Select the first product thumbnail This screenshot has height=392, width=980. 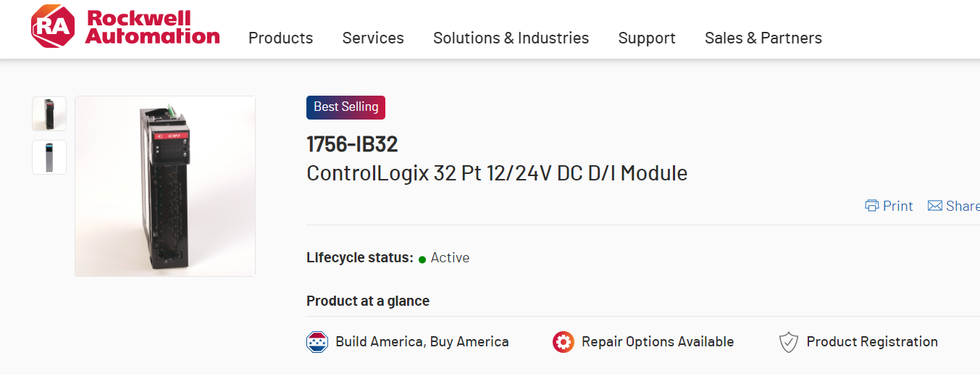coord(49,114)
